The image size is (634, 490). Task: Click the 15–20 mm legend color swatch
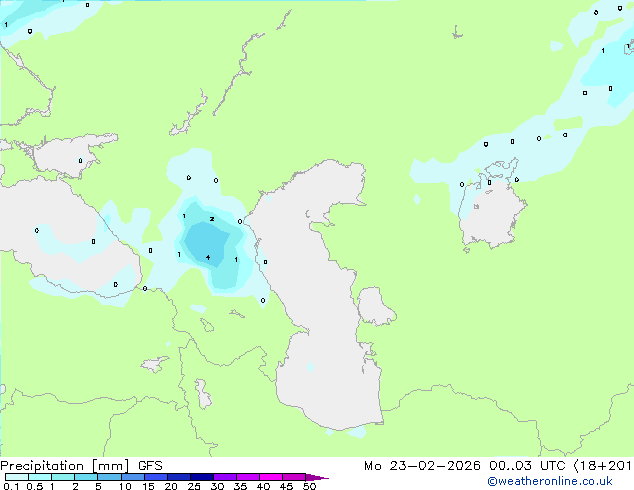click(155, 477)
